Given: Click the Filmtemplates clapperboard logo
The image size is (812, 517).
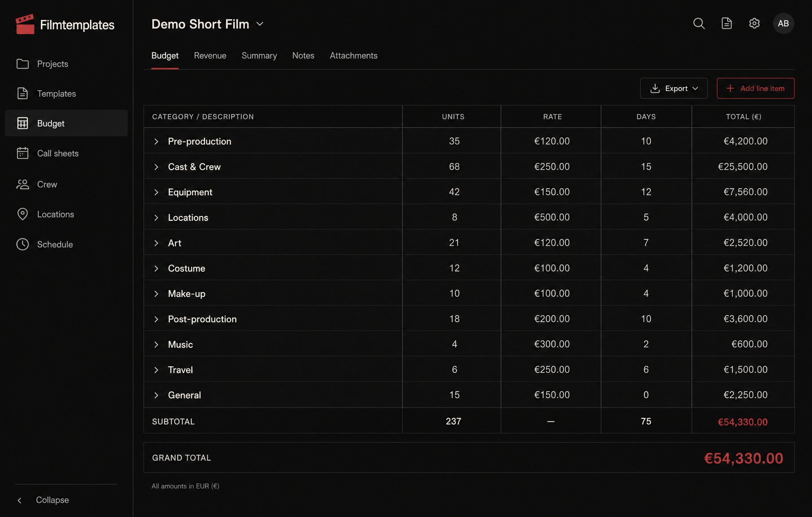Looking at the screenshot, I should [x=25, y=24].
